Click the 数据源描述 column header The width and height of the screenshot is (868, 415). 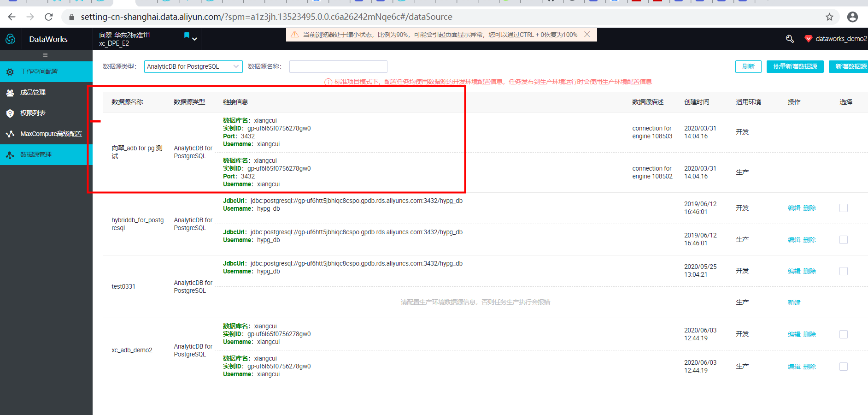pos(648,102)
